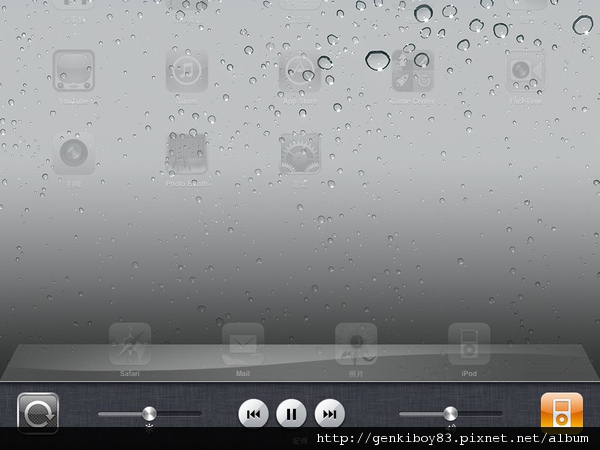Viewport: 600px width, 450px height.
Task: Open the Camera app icon
Action: pos(74,154)
